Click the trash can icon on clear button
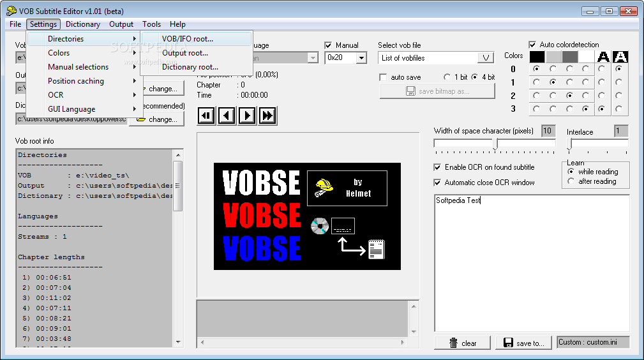This screenshot has width=644, height=360. click(453, 343)
